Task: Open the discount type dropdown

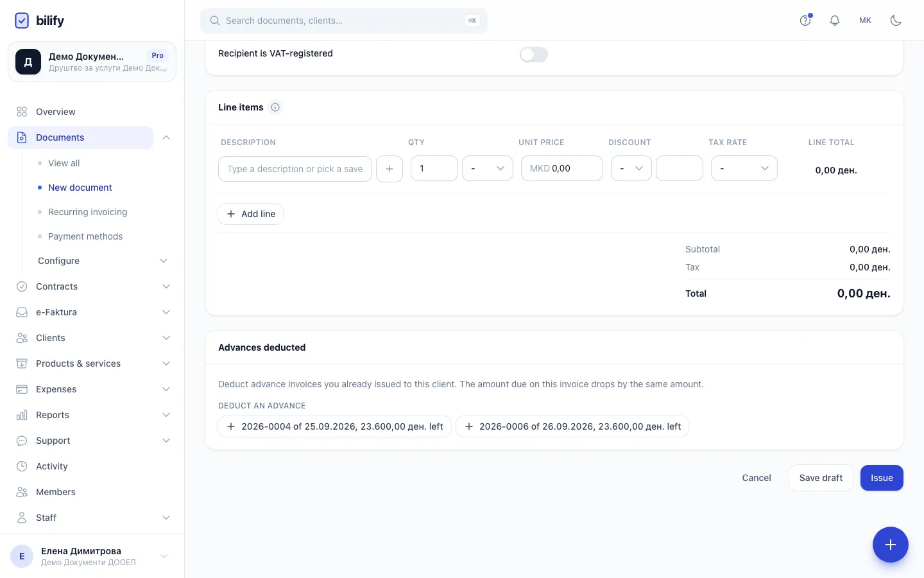Action: (631, 168)
